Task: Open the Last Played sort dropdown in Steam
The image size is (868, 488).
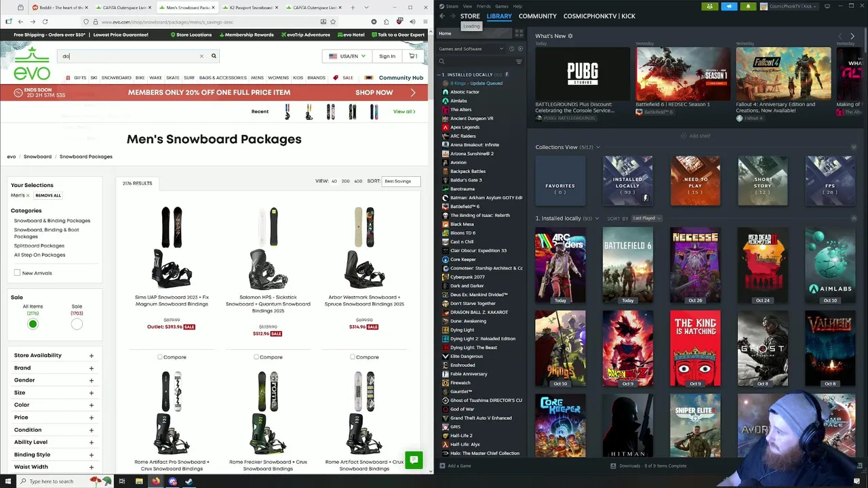Action: [647, 218]
